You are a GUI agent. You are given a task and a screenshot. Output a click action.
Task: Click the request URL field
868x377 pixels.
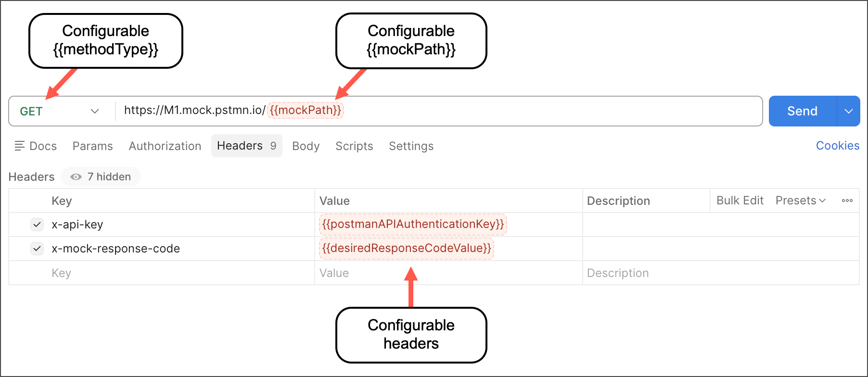(x=529, y=111)
